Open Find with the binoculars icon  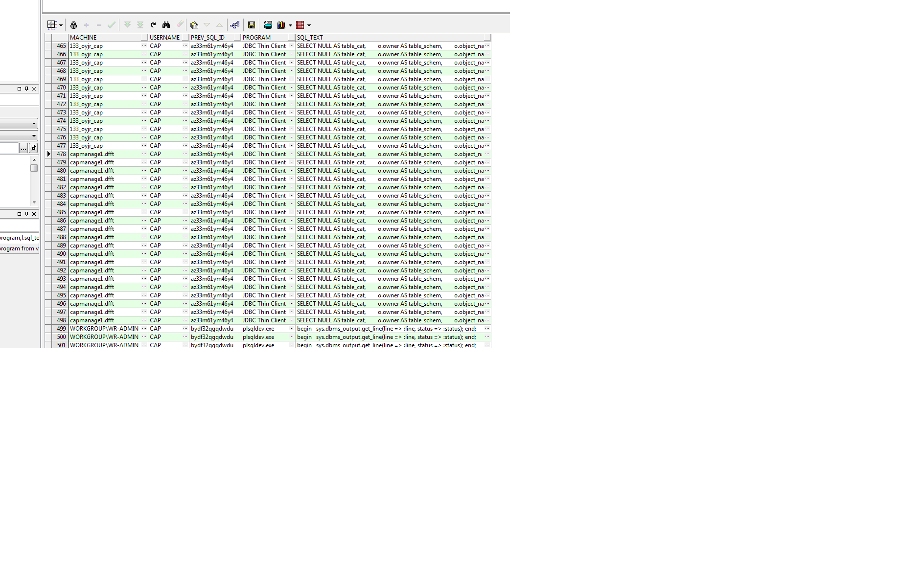coord(166,25)
